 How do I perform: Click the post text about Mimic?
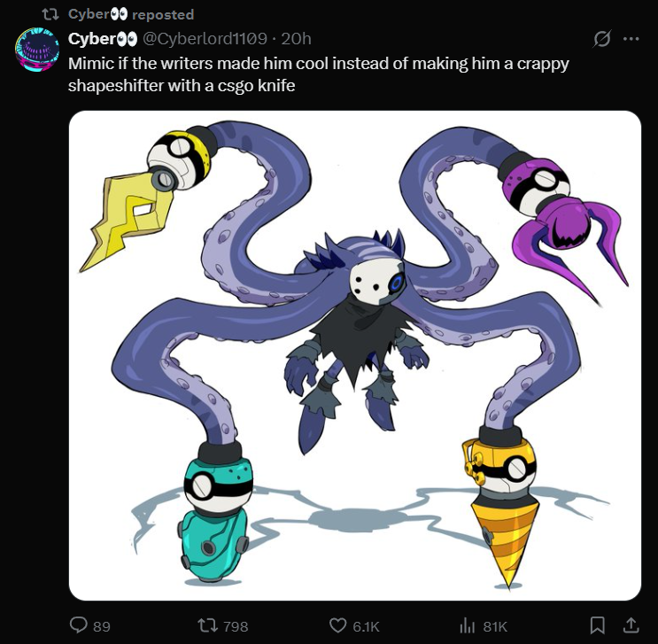pyautogui.click(x=319, y=74)
